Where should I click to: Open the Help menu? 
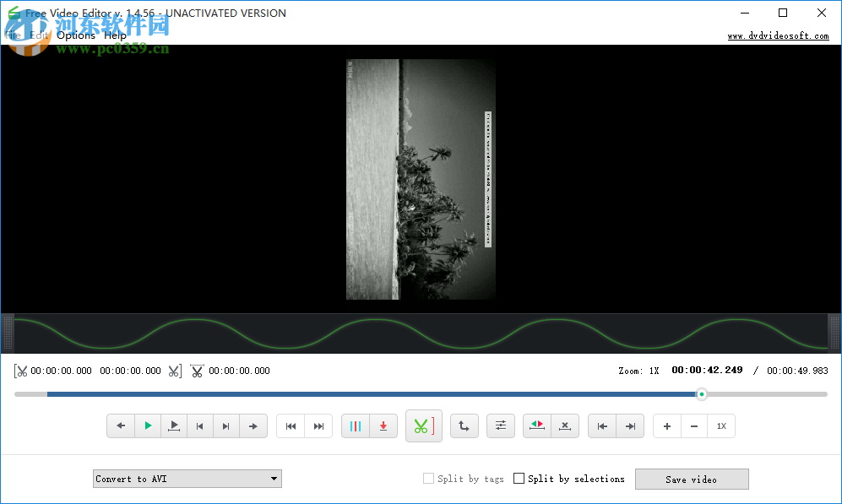115,35
